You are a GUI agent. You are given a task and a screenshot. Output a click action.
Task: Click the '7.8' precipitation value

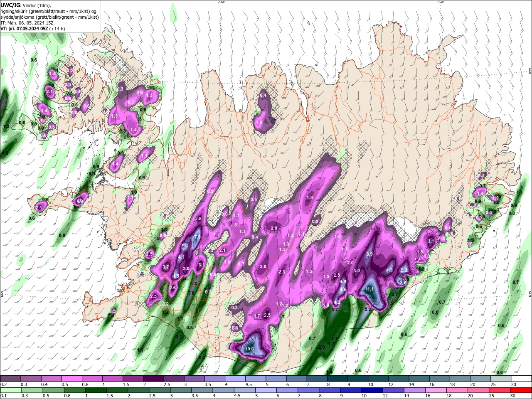coord(197,237)
